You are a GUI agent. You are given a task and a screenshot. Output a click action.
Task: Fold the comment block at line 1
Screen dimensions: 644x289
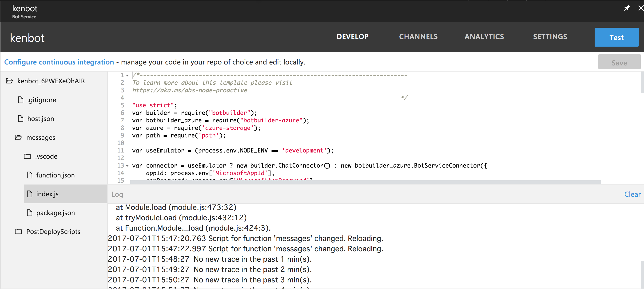pos(127,75)
